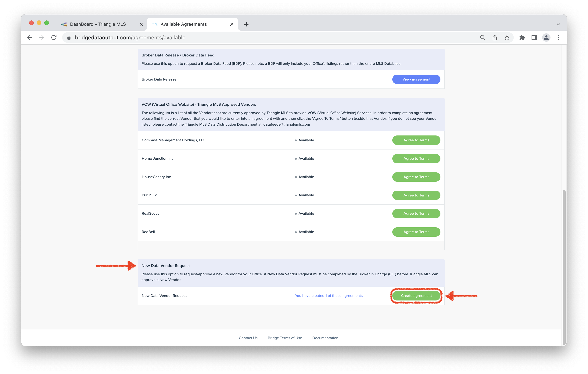Click the New Data Vendor Request heading
588x374 pixels.
click(166, 266)
